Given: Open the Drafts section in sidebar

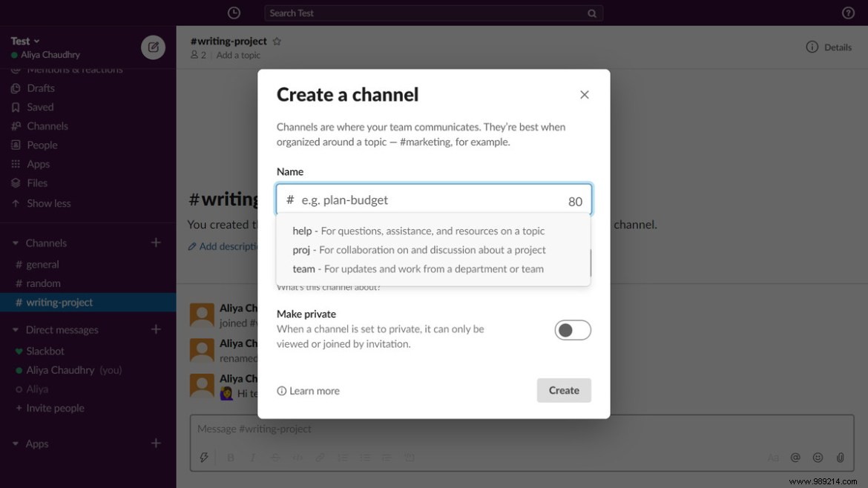Looking at the screenshot, I should coord(41,88).
